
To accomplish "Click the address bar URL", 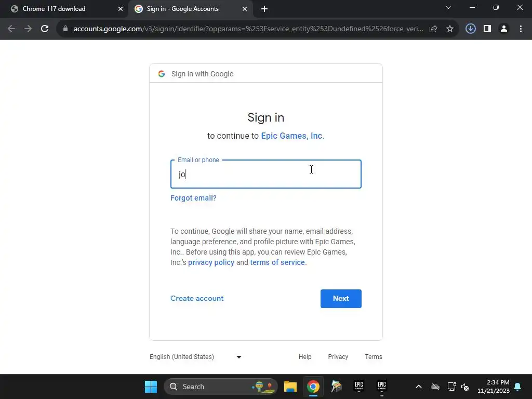I will click(248, 29).
